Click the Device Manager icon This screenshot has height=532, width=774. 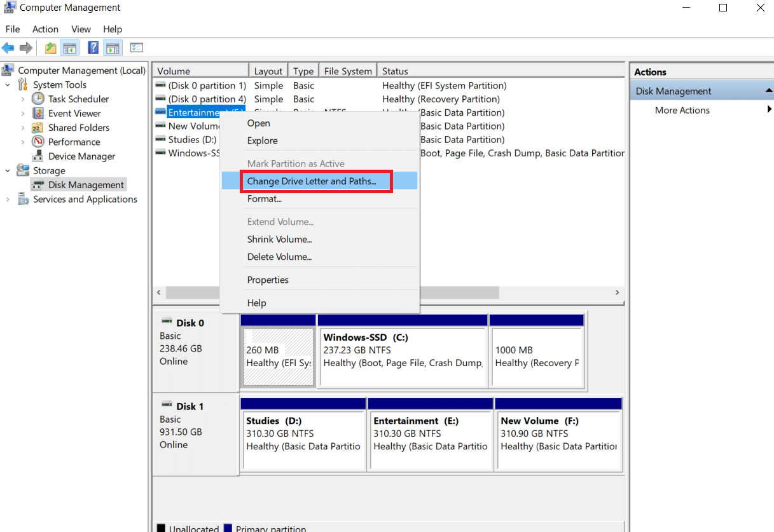38,156
